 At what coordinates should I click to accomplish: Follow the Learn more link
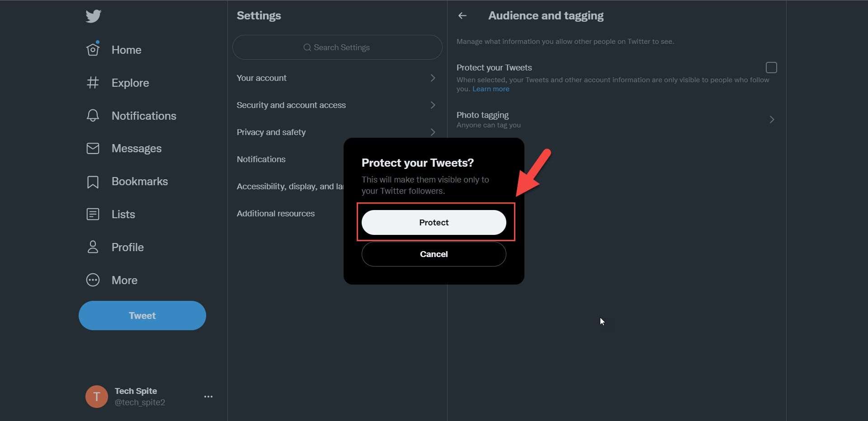(491, 89)
